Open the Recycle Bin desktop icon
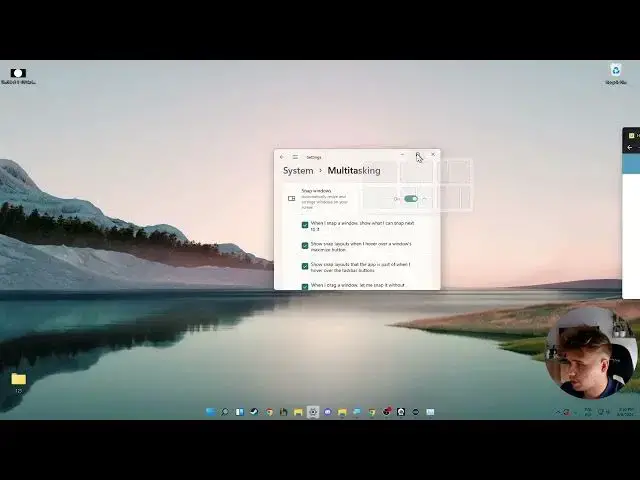The width and height of the screenshot is (640, 480). (616, 73)
